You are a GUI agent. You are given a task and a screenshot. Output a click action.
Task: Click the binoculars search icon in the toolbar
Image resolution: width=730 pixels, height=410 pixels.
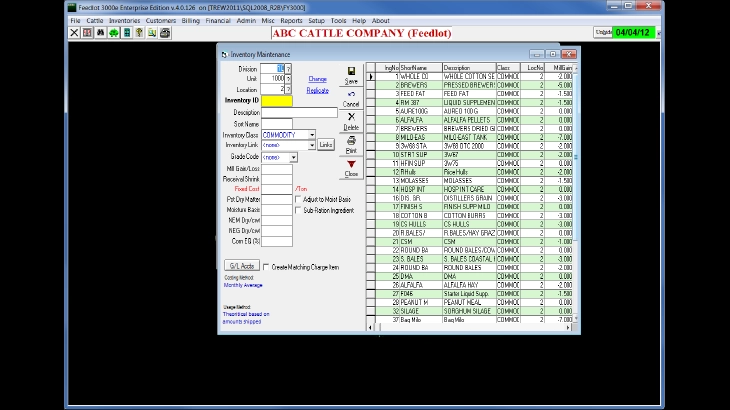tap(100, 33)
